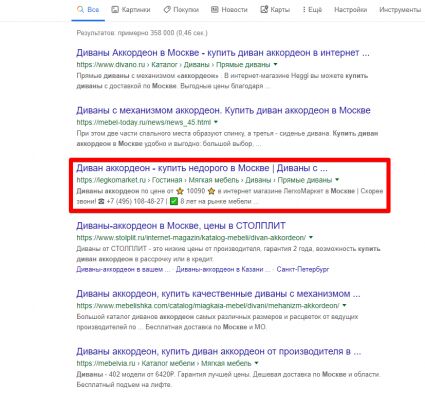Click the map icon beside Карты

pyautogui.click(x=264, y=10)
